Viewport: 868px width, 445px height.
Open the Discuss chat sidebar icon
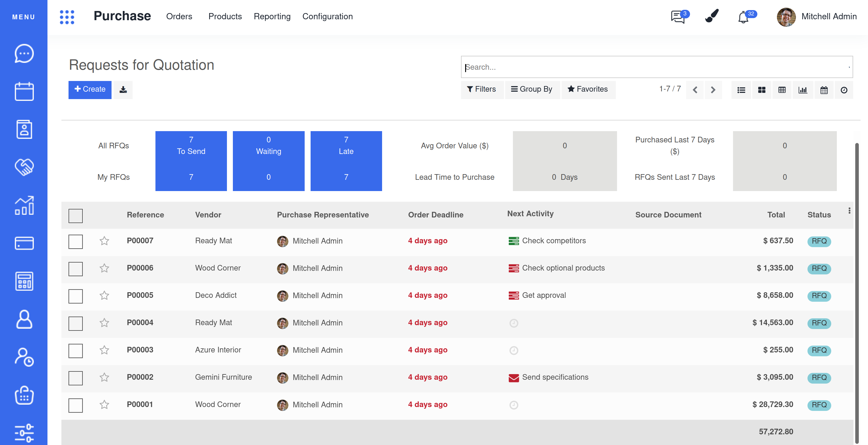pos(24,54)
